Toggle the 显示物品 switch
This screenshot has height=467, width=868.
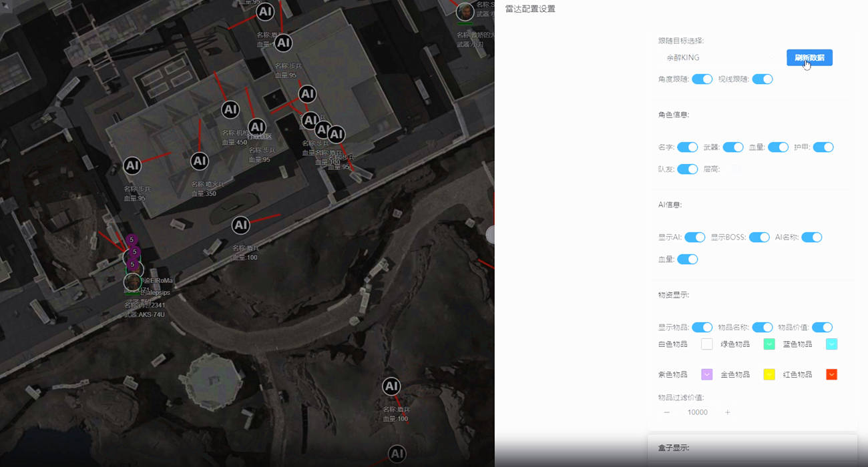click(702, 328)
